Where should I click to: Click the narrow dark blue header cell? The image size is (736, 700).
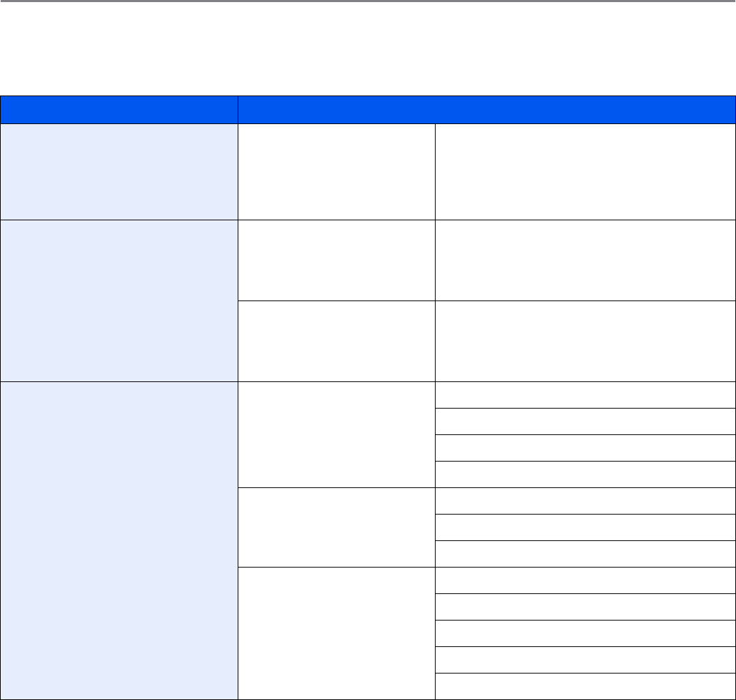(118, 109)
